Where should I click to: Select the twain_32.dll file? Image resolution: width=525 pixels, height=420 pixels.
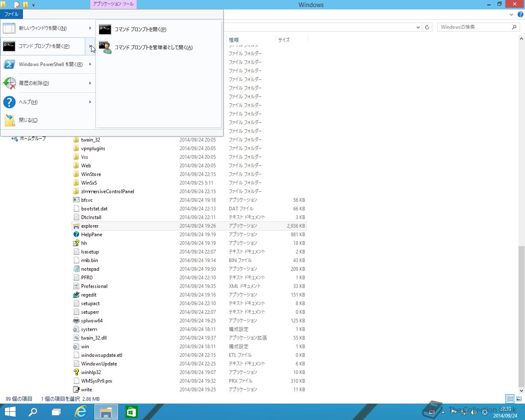tap(94, 338)
